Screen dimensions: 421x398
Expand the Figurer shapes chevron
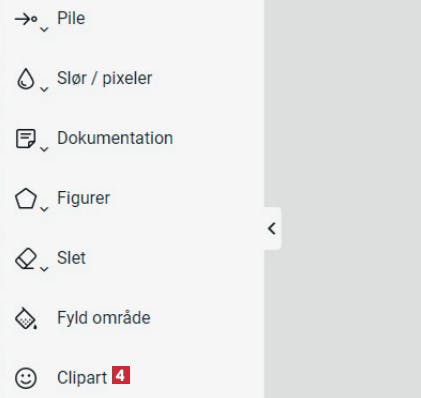click(44, 209)
